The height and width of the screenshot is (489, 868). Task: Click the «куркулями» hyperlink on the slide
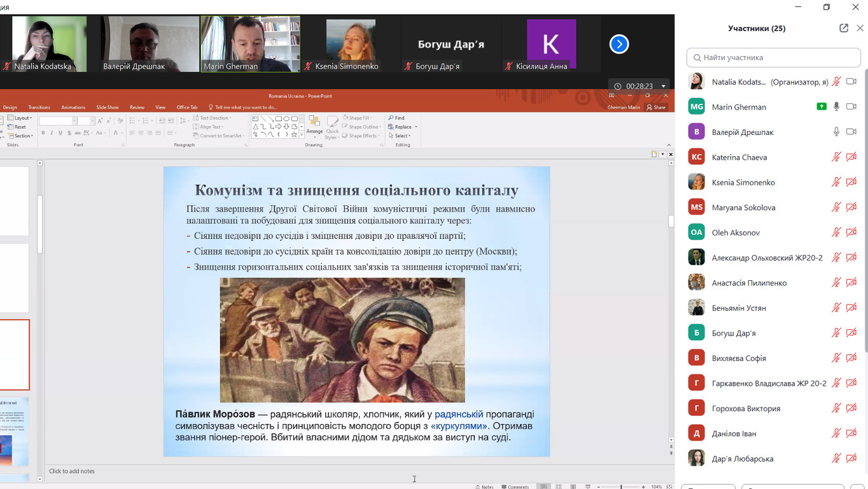(x=459, y=425)
